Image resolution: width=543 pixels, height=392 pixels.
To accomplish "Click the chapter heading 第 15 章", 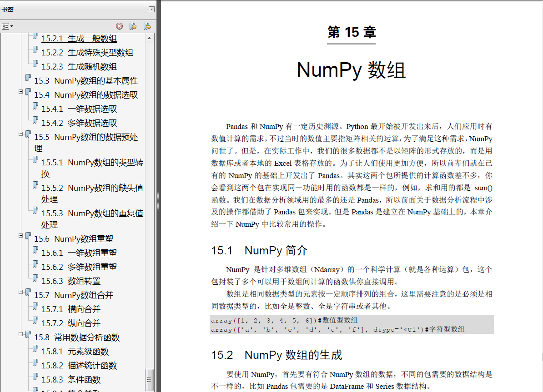I will pos(352,32).
